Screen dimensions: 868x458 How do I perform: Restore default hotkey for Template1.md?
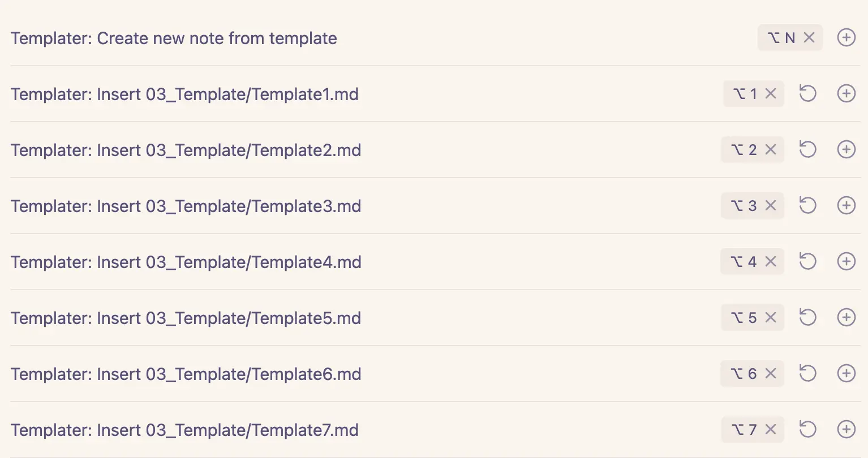807,93
